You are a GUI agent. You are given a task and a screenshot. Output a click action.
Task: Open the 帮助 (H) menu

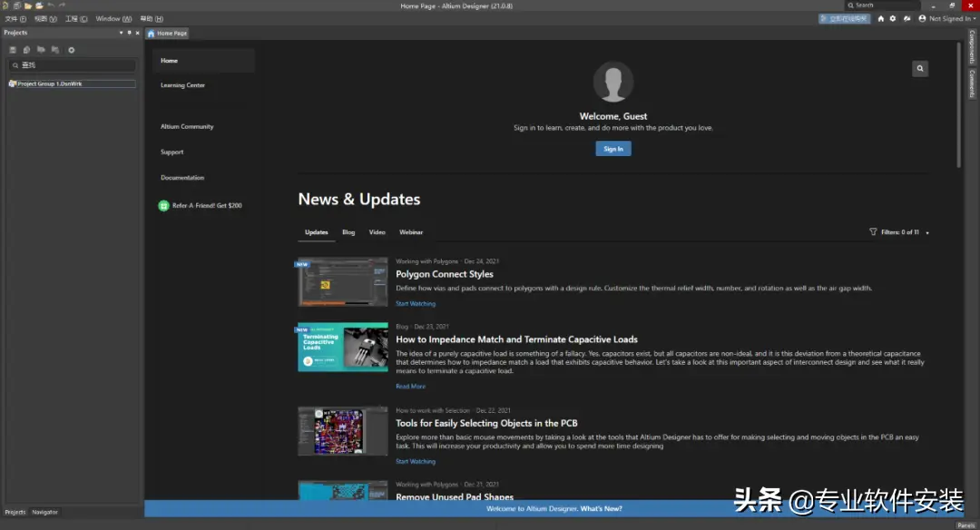coord(152,19)
